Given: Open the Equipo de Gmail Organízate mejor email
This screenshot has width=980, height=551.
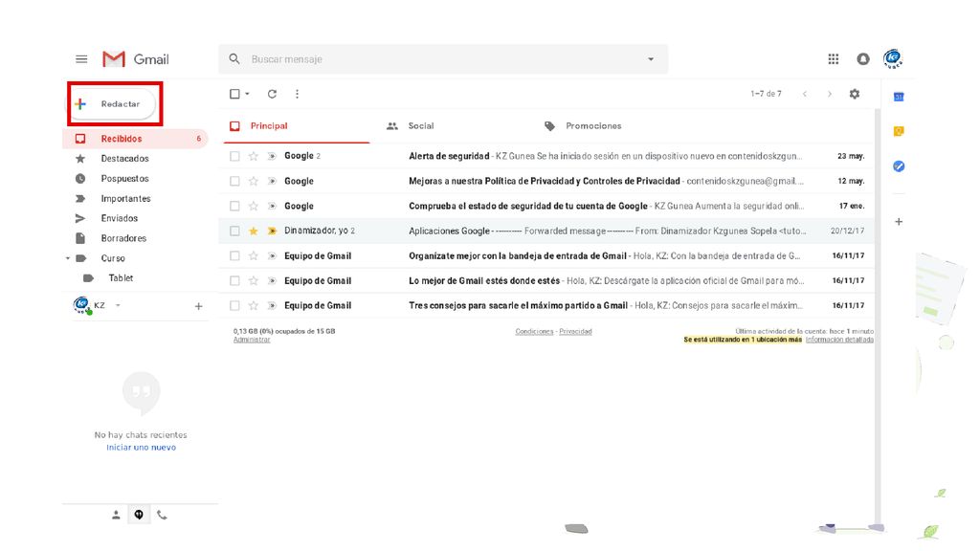Looking at the screenshot, I should (x=548, y=255).
